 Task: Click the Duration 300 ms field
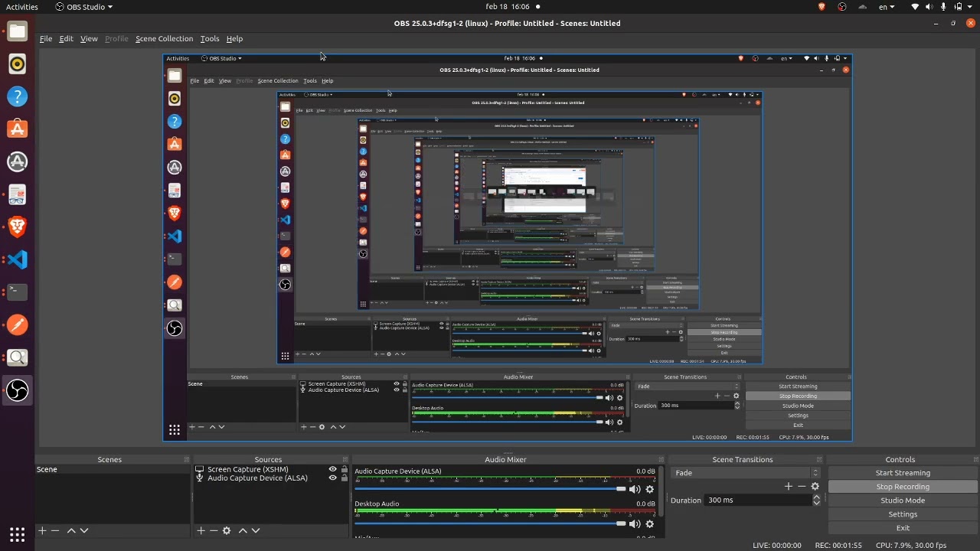point(758,500)
